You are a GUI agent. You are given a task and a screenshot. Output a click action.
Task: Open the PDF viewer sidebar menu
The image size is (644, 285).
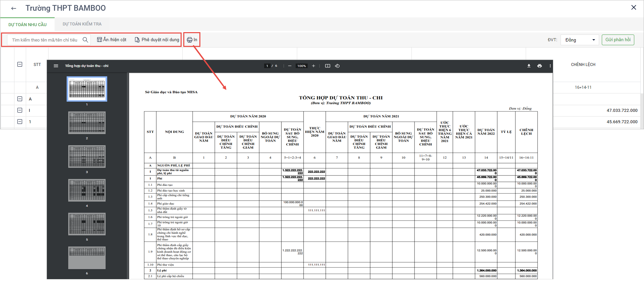click(x=56, y=66)
